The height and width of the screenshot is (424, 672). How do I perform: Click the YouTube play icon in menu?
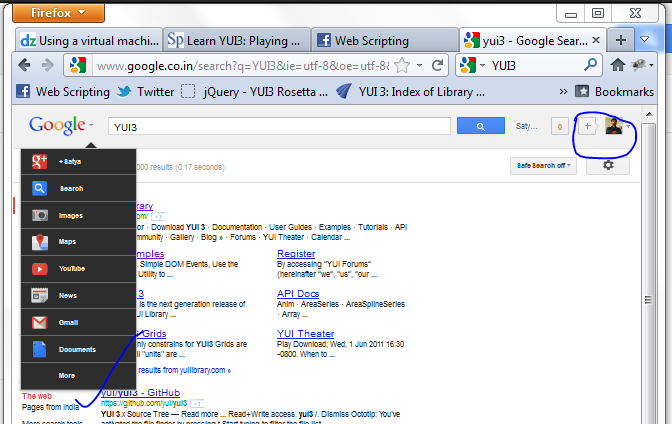tap(39, 269)
